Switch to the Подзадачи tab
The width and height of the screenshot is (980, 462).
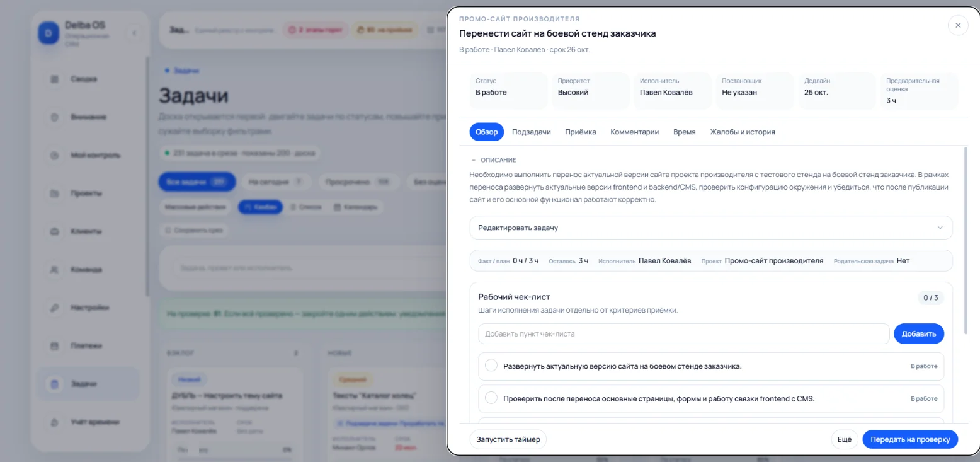[532, 132]
